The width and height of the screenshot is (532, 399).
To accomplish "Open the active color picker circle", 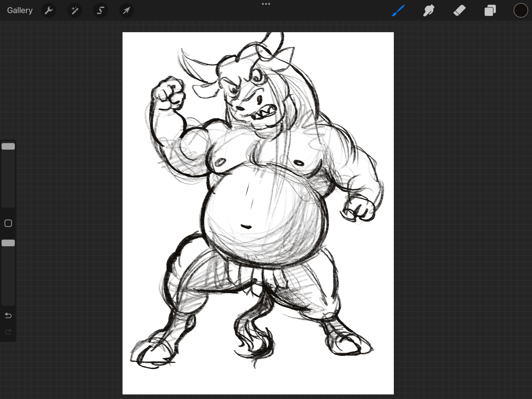I will click(x=521, y=10).
